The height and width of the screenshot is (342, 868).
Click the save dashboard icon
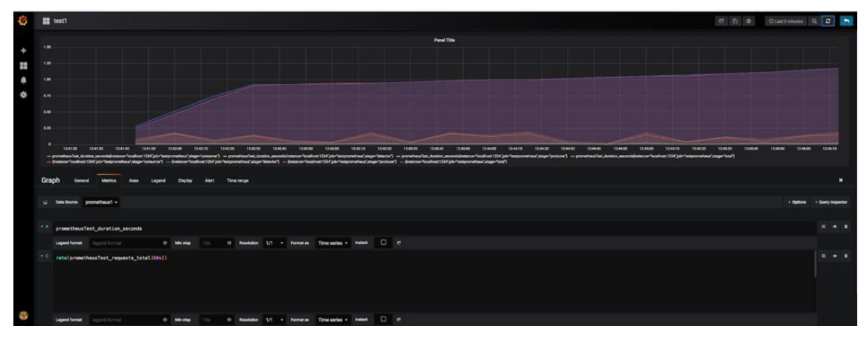pos(735,21)
